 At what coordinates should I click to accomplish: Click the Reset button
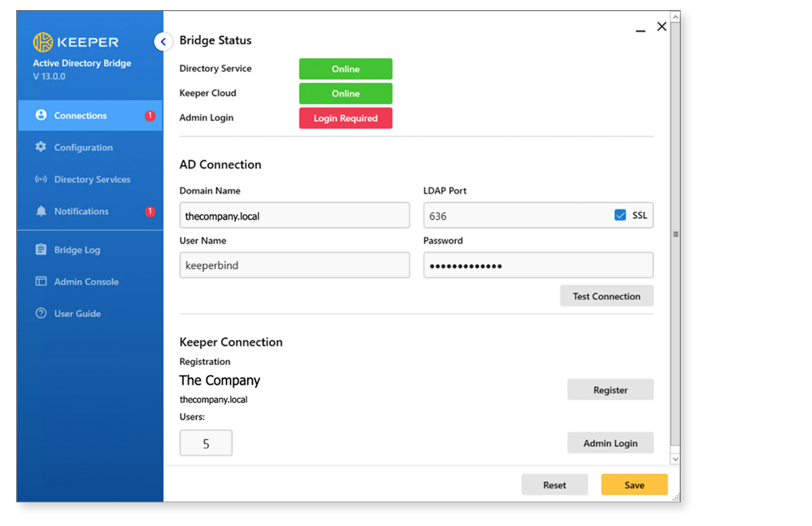tap(554, 485)
